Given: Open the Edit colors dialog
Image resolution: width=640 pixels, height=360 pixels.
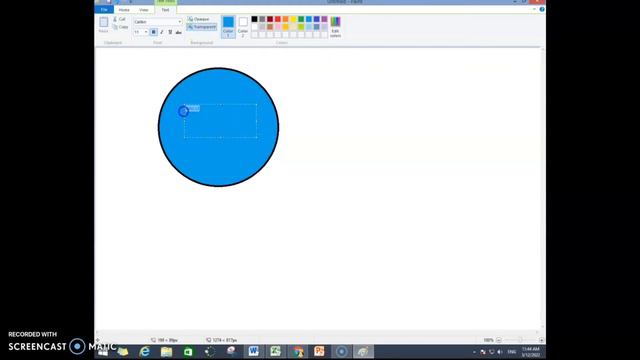Looking at the screenshot, I should tap(336, 27).
